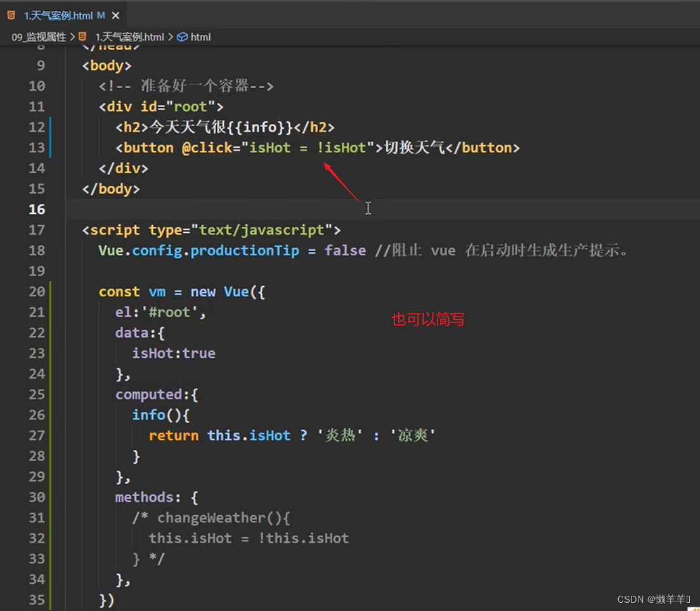The height and width of the screenshot is (611, 700).
Task: Click isHot:true inside data
Action: [x=174, y=353]
